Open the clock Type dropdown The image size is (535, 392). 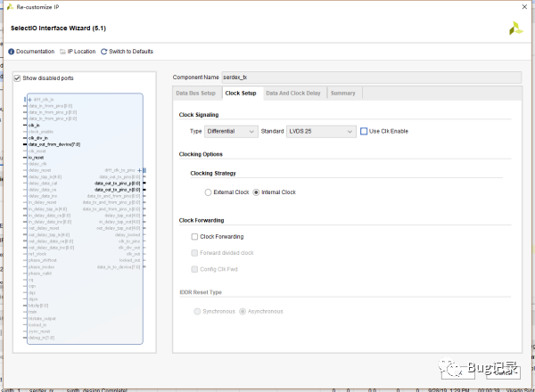[x=231, y=131]
